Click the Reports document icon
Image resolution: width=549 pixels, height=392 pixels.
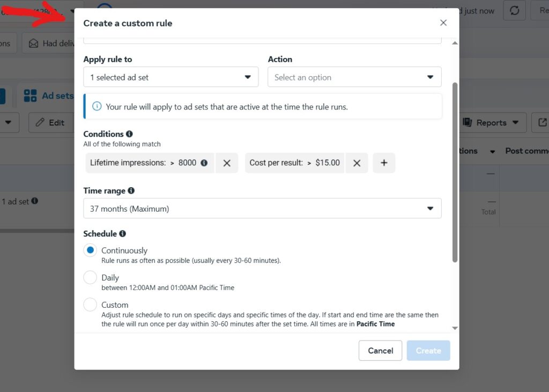click(467, 122)
